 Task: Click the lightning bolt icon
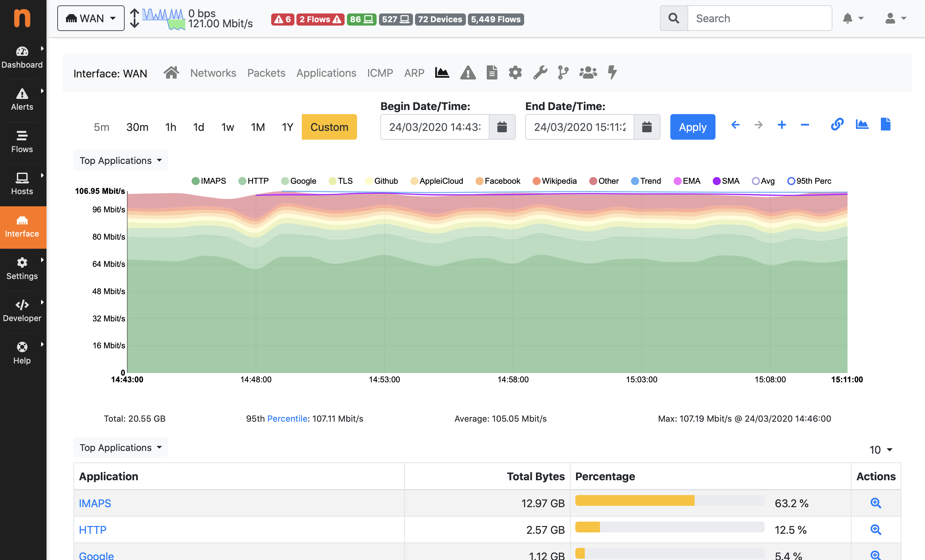click(x=612, y=73)
